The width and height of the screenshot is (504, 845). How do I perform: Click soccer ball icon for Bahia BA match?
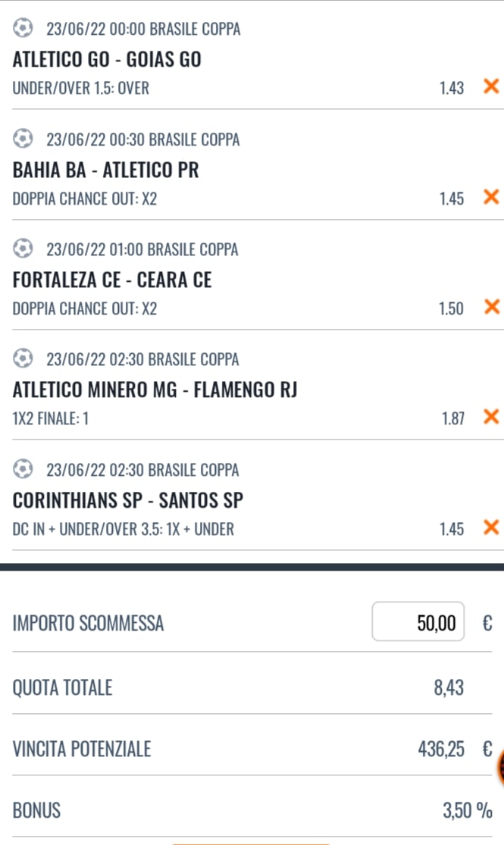pos(23,139)
